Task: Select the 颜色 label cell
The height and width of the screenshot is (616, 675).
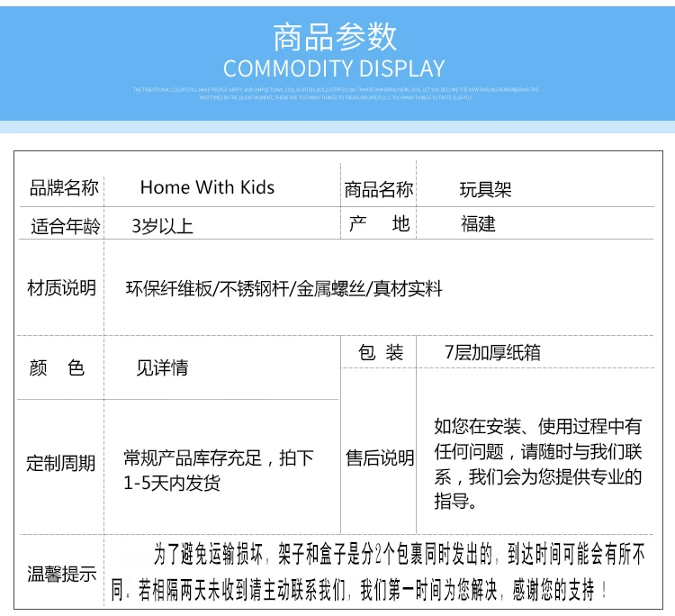Action: click(57, 367)
